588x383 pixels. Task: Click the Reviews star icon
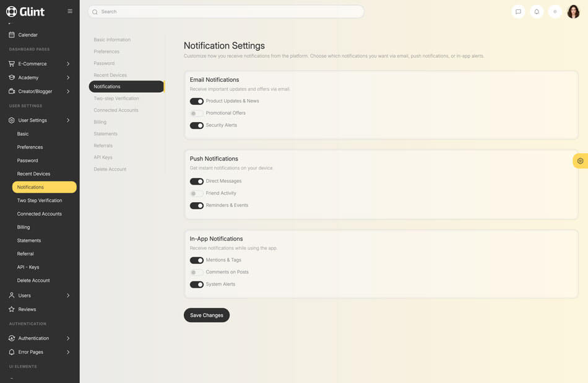coord(12,309)
